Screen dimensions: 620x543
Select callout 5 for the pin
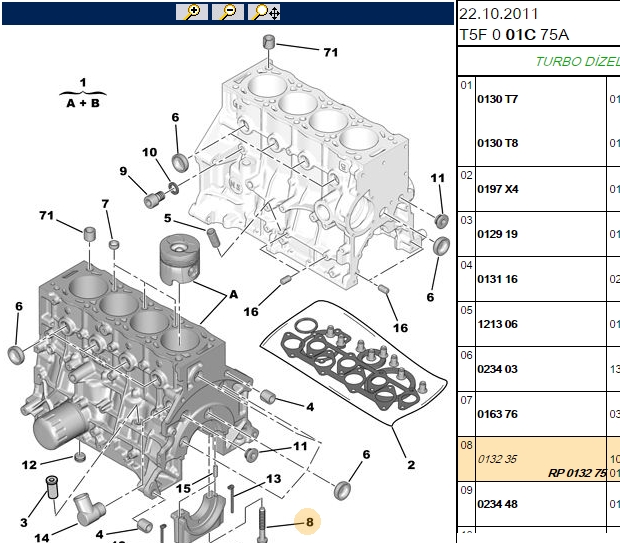click(x=168, y=218)
